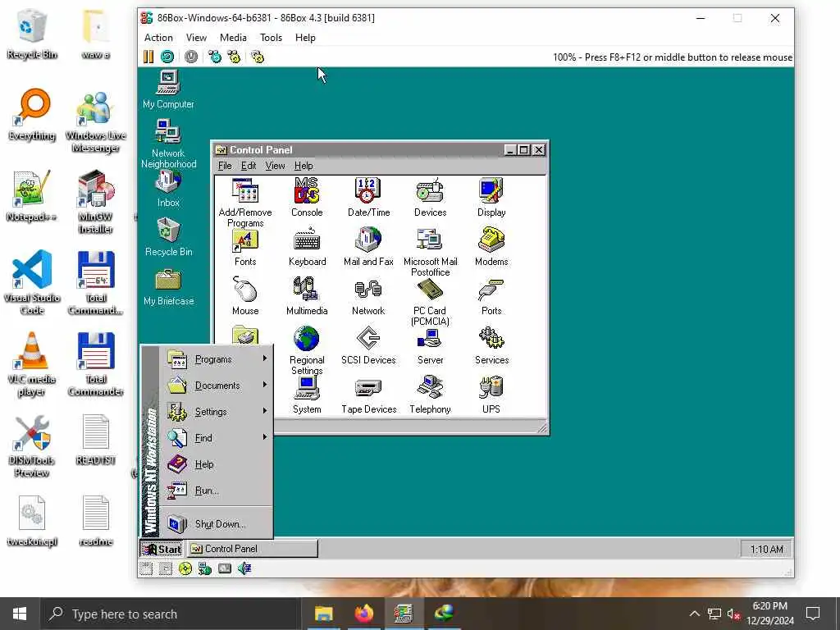
Task: Open Control Panel File menu
Action: (x=225, y=166)
